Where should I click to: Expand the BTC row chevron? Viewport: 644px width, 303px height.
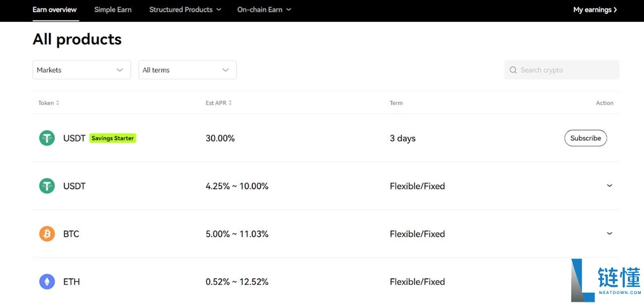(x=609, y=234)
